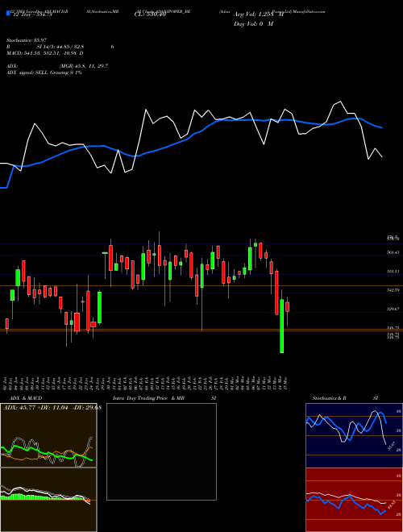Screen dimensions: 403x532
Task: Open the blue Stochastics mini chart
Action: (x=354, y=435)
